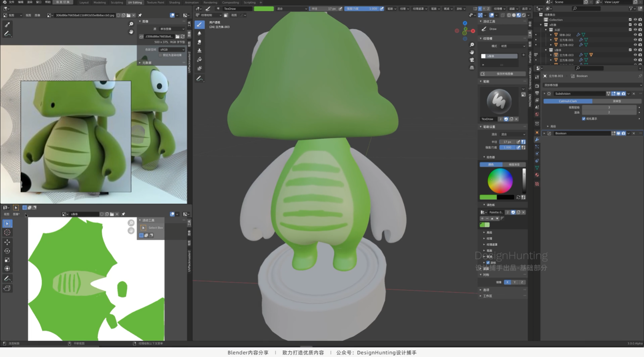Select the Fill bucket tool in viewport toolbar
The image size is (644, 357).
tap(199, 60)
